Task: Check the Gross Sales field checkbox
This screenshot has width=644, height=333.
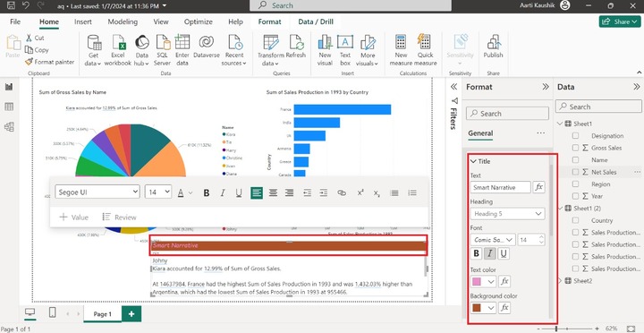Action: (x=575, y=148)
